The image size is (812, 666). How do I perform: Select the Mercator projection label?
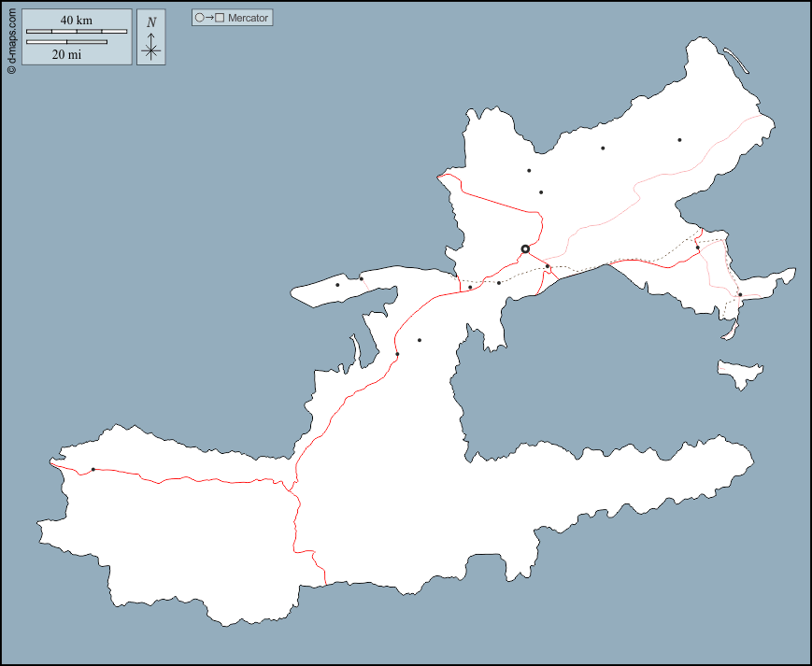(248, 18)
